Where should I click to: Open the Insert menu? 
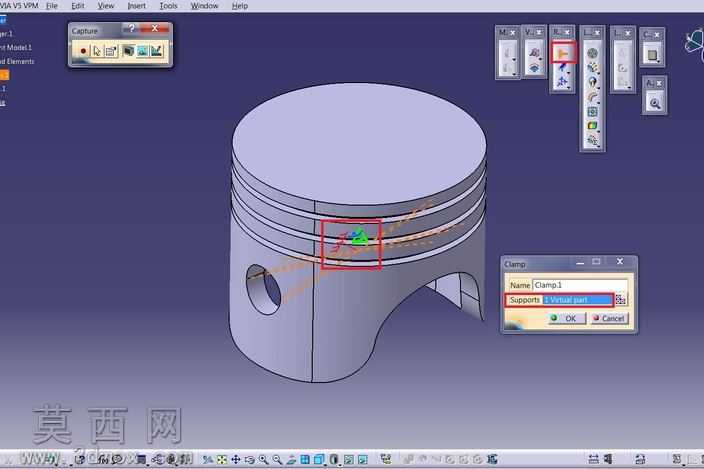pos(136,6)
